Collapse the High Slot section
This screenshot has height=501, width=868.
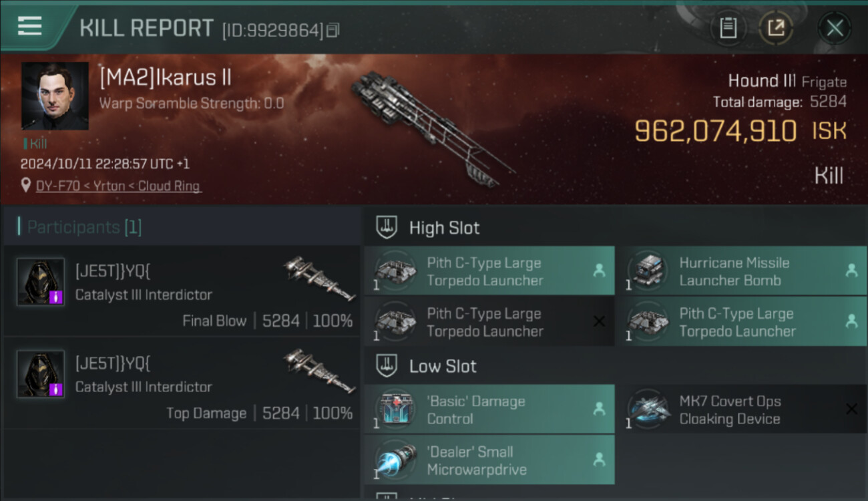point(387,227)
